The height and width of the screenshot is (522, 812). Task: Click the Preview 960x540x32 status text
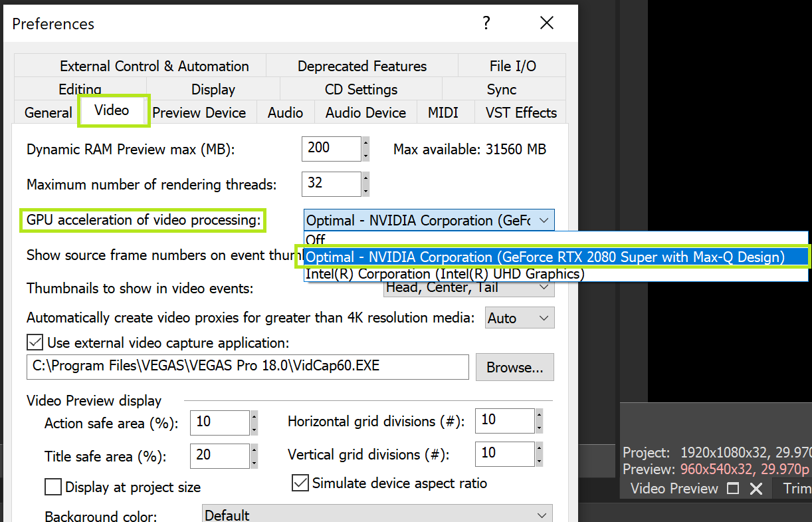point(716,469)
